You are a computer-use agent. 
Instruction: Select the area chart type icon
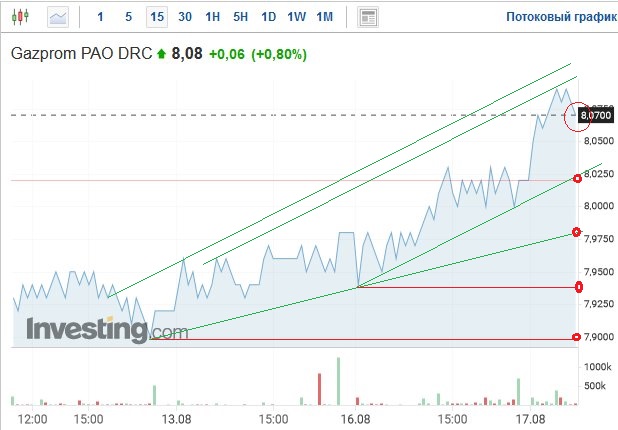(58, 17)
